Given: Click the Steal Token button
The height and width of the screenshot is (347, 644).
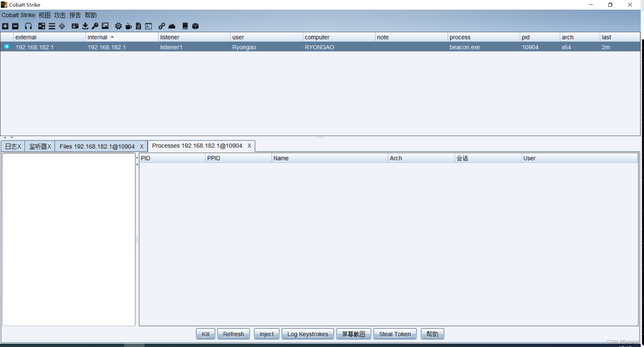Looking at the screenshot, I should (x=395, y=334).
